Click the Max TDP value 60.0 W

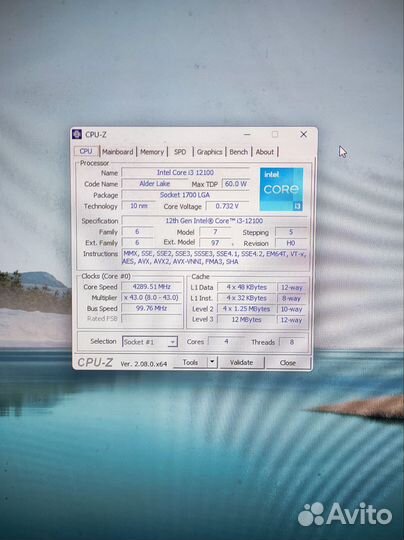tap(236, 184)
